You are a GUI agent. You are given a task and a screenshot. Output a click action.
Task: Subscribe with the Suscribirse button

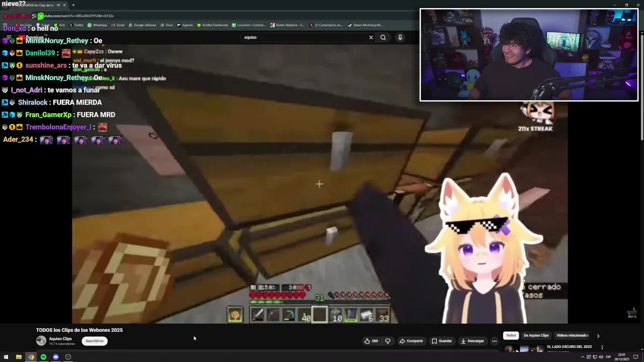pos(94,341)
